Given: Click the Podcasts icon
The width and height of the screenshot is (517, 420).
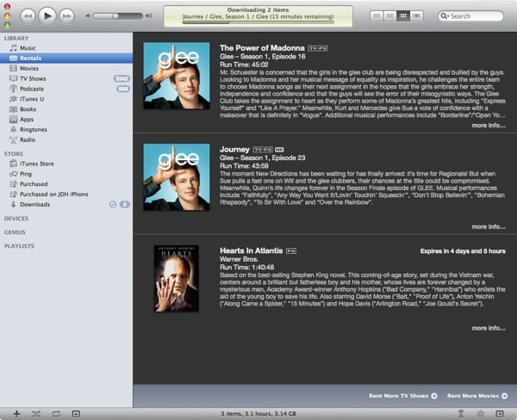Looking at the screenshot, I should [x=13, y=89].
